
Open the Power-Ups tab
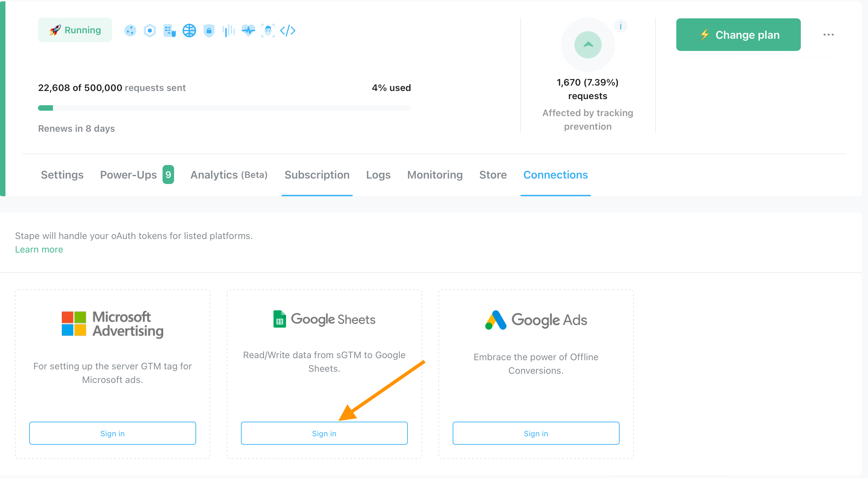pyautogui.click(x=128, y=175)
